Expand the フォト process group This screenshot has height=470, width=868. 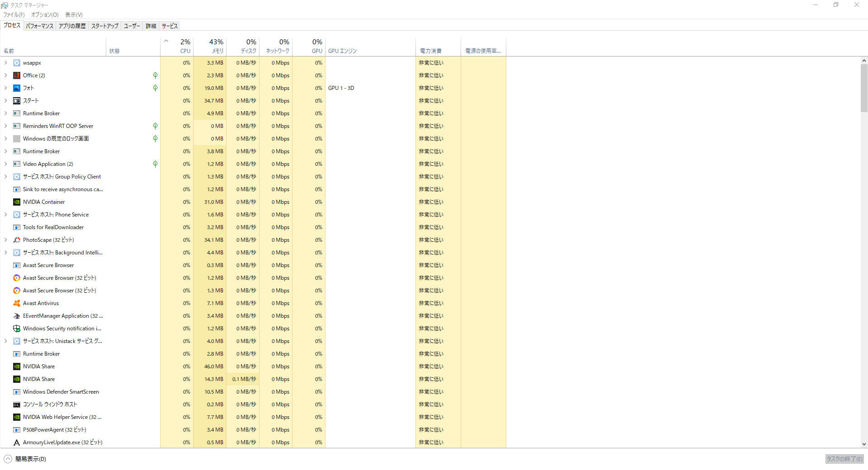tap(5, 88)
